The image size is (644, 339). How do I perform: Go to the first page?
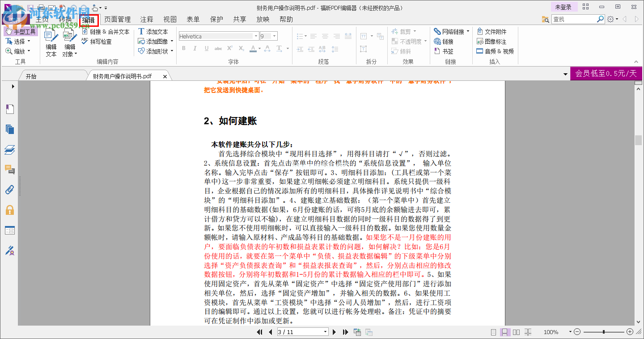(x=260, y=332)
